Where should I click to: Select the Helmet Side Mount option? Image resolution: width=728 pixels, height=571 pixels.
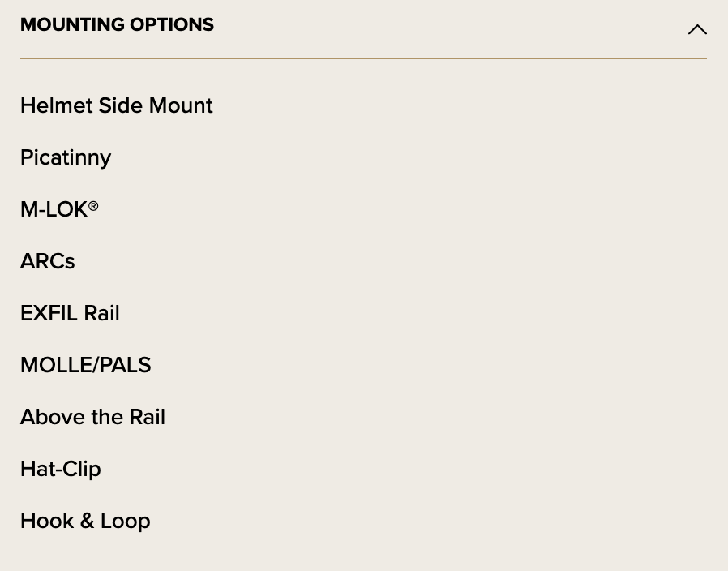coord(117,105)
